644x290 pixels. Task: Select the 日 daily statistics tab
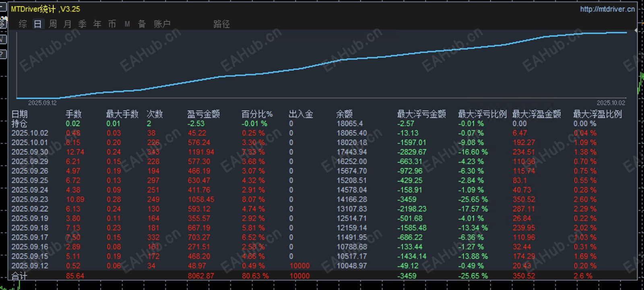tap(38, 24)
